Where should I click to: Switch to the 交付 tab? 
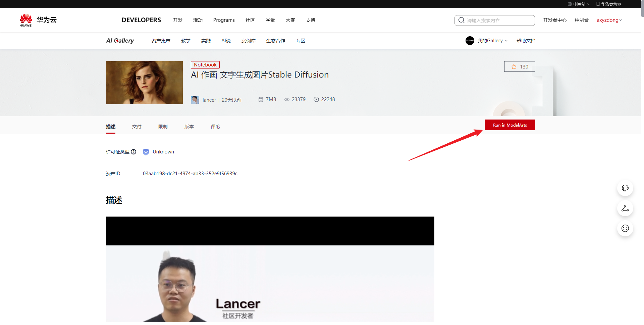coord(137,127)
